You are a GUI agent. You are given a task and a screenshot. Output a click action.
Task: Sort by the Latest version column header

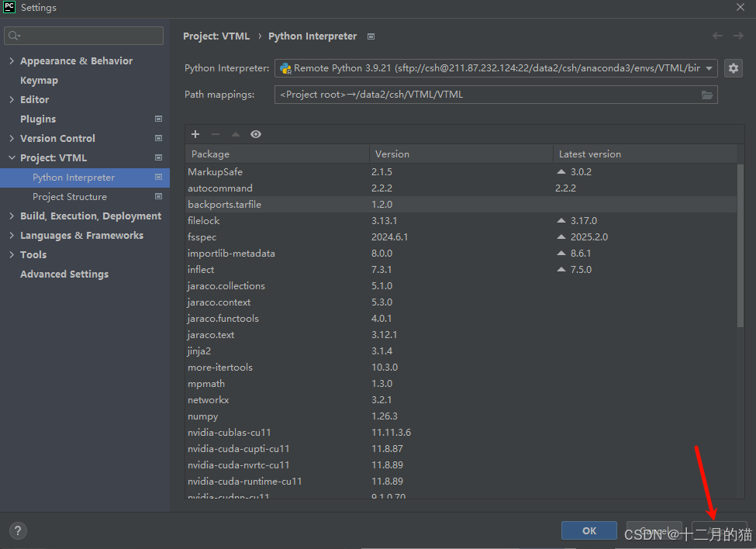pyautogui.click(x=644, y=154)
